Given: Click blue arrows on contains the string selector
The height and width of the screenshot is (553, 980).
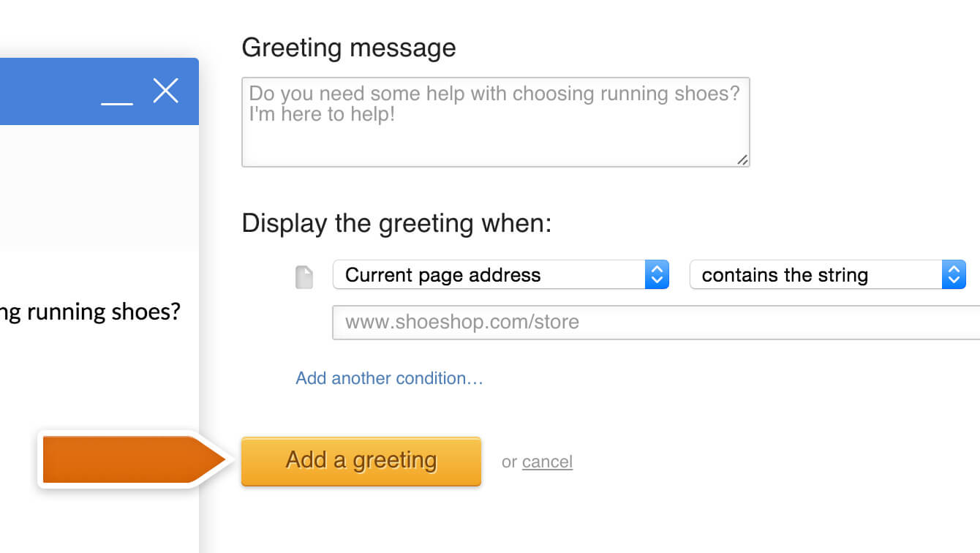Looking at the screenshot, I should 954,274.
